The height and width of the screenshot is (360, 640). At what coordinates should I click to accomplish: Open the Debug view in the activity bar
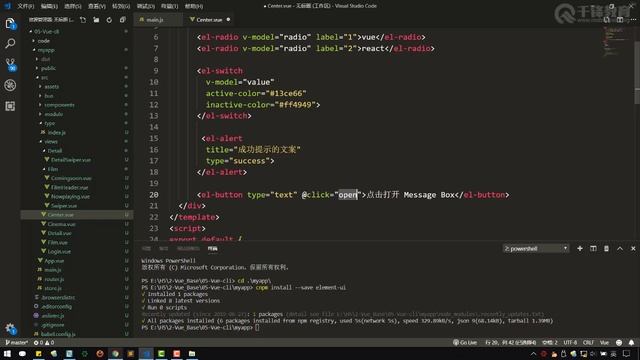[x=10, y=85]
